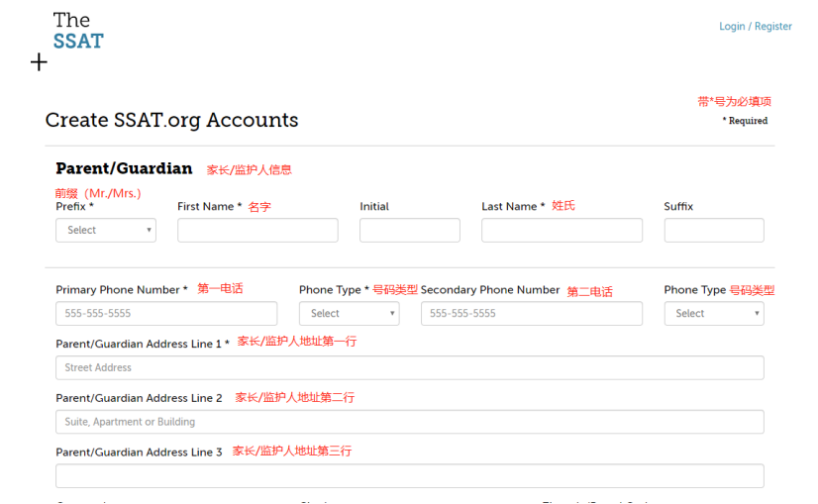Click the 'Primary Phone Number *' label
Image resolution: width=818 pixels, height=504 pixels.
click(122, 290)
